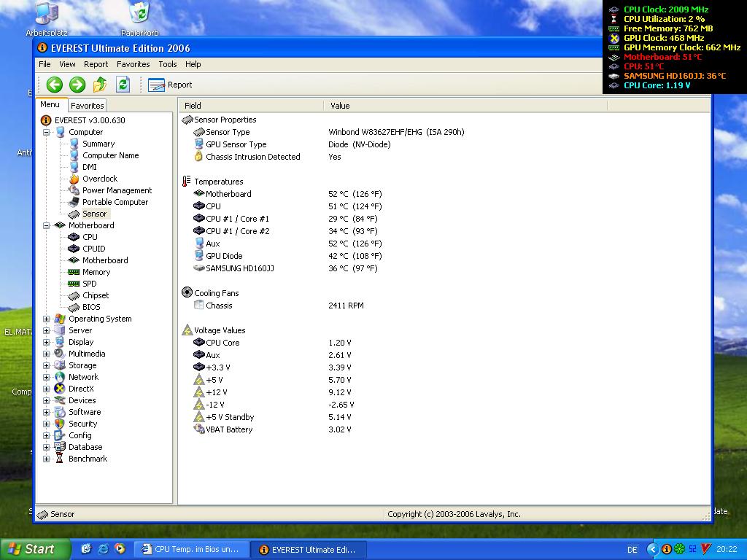Click the Portable Computer laptop icon
The width and height of the screenshot is (747, 560).
point(74,203)
